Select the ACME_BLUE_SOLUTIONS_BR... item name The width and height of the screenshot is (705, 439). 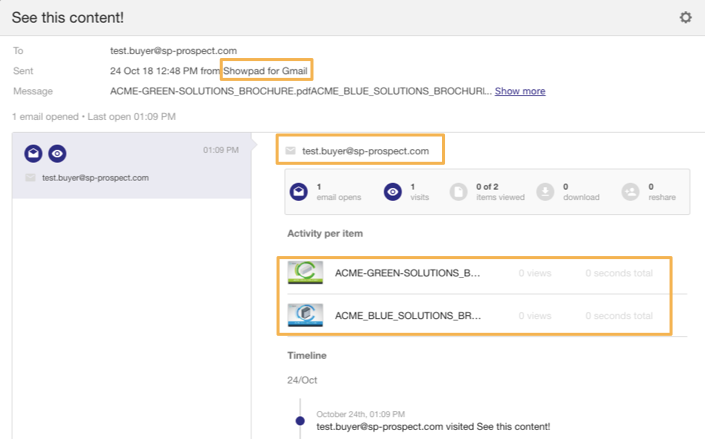[408, 316]
